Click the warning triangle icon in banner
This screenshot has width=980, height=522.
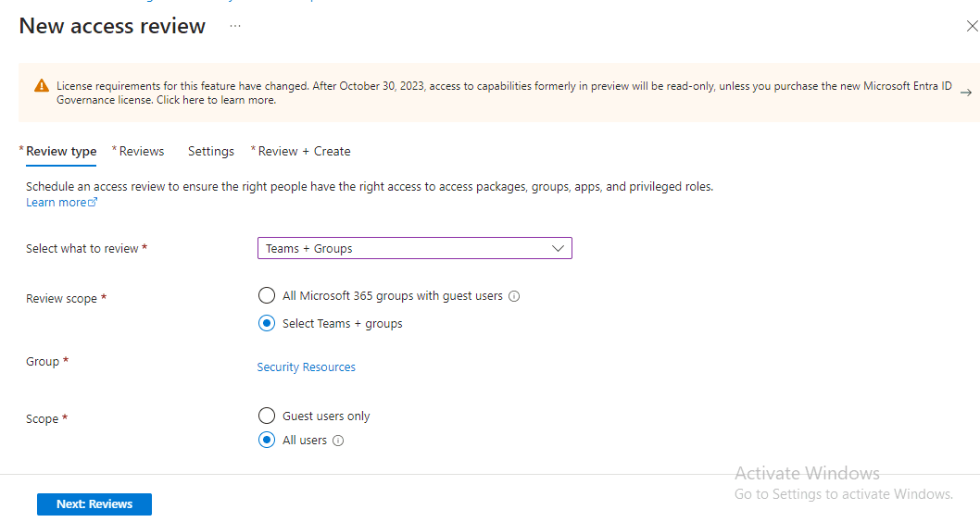(x=42, y=86)
